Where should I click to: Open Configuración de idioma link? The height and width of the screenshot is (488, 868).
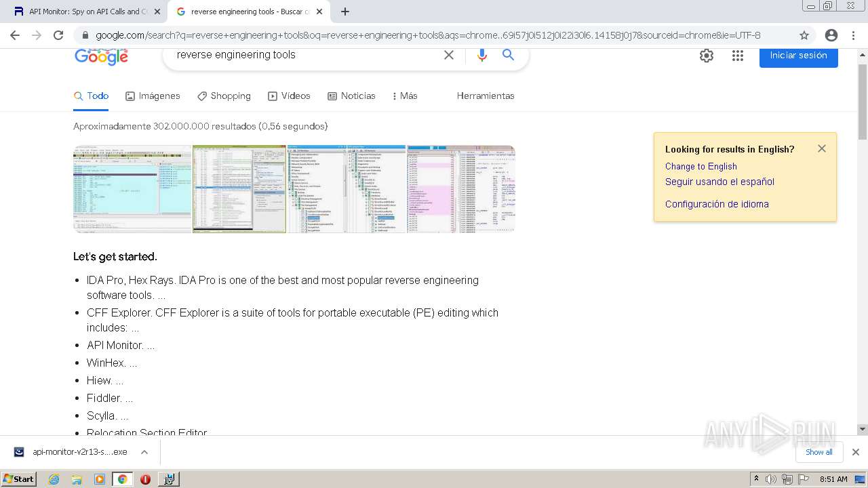[717, 204]
